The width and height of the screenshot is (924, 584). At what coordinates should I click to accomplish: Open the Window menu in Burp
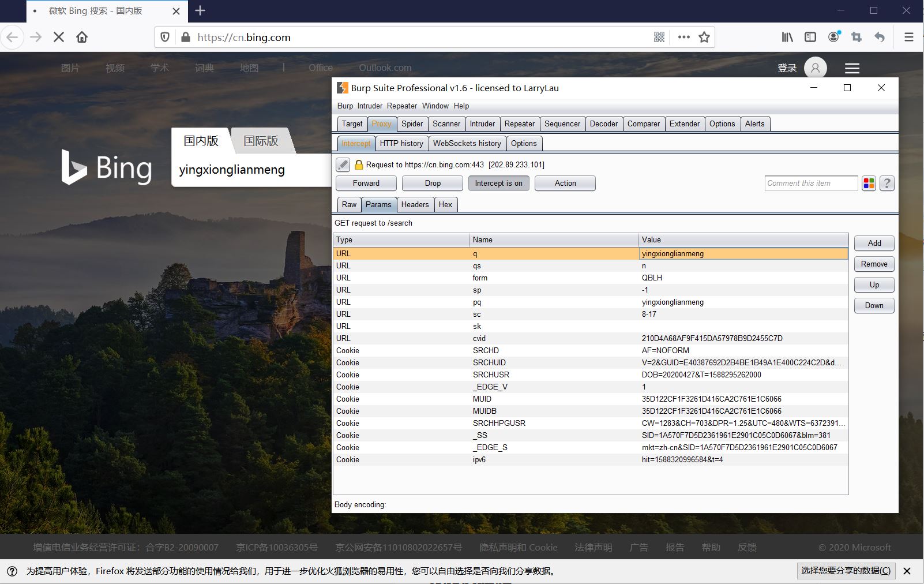click(435, 106)
